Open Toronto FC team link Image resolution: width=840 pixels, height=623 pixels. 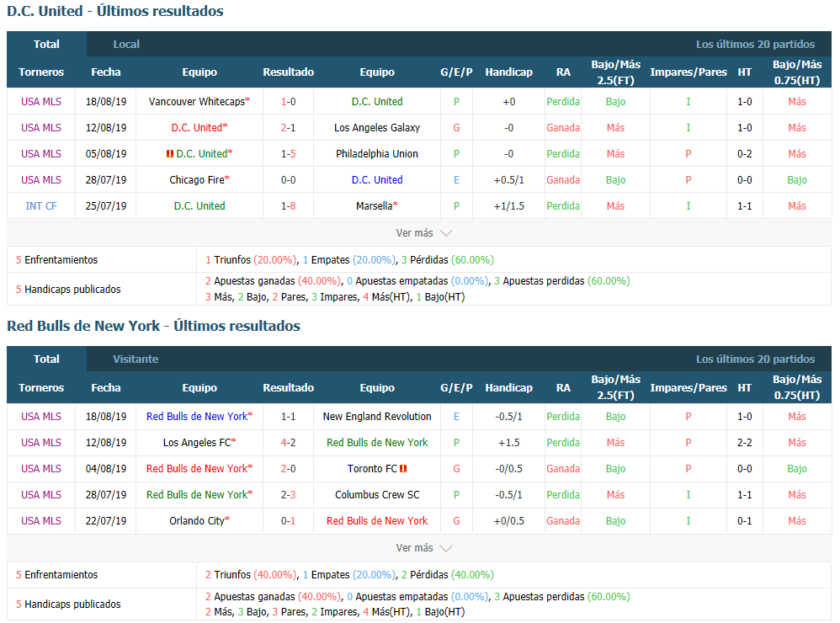[372, 469]
